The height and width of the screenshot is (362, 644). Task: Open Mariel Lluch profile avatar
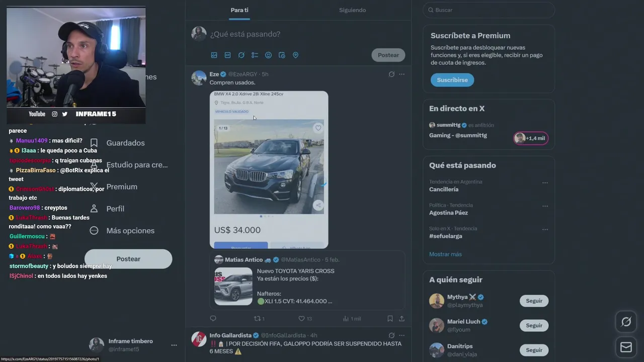(x=437, y=325)
